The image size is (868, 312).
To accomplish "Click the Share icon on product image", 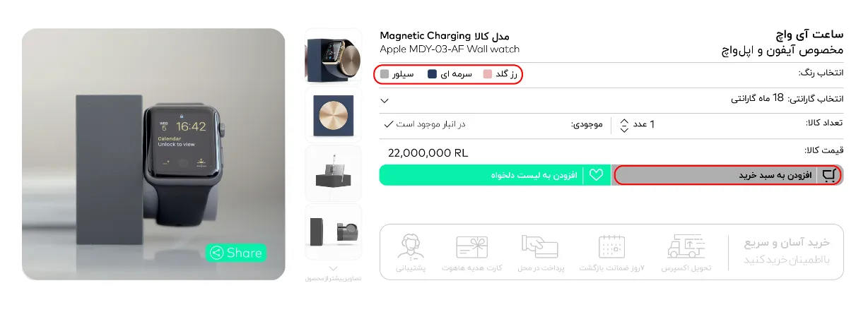I will [x=217, y=253].
